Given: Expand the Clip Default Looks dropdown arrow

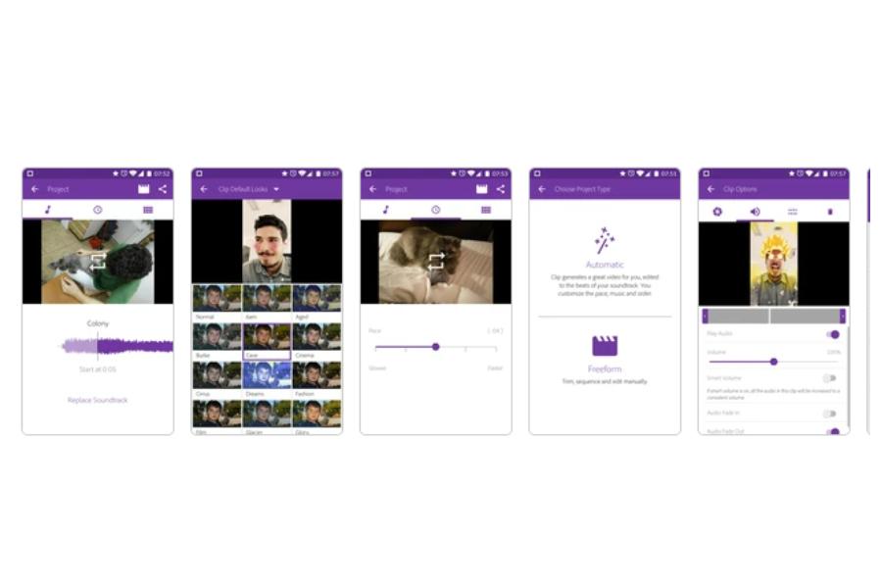Looking at the screenshot, I should click(x=276, y=189).
